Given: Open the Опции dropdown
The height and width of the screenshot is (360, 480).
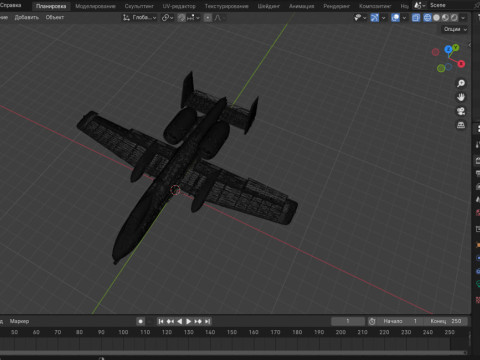Looking at the screenshot, I should (x=455, y=29).
